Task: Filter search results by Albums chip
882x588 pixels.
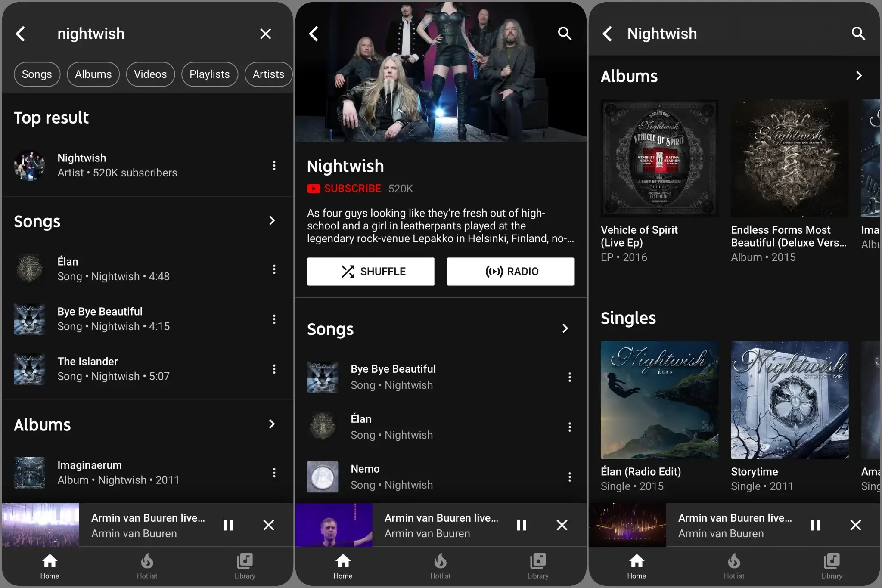Action: 93,74
